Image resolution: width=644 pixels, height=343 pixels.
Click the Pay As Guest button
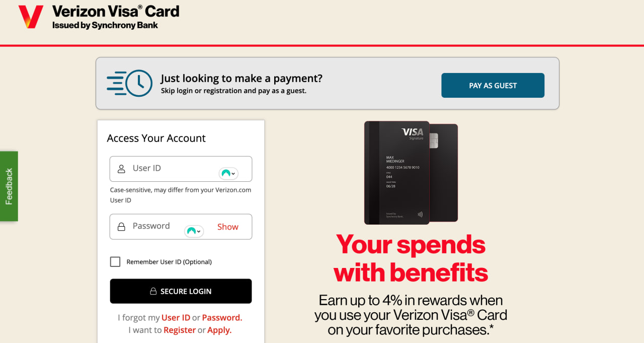click(493, 85)
